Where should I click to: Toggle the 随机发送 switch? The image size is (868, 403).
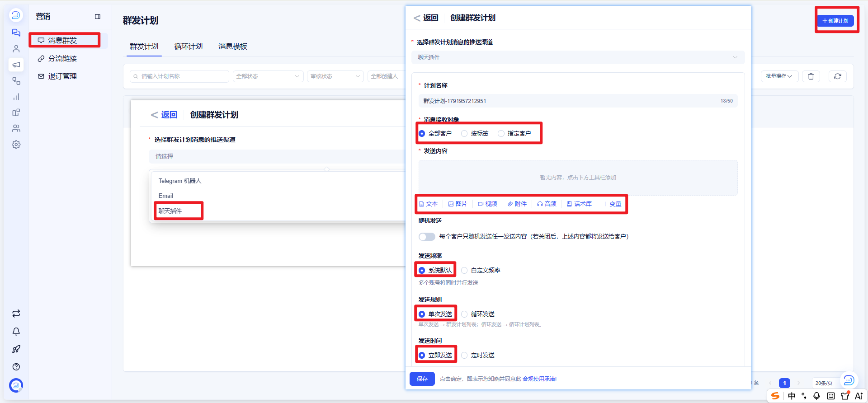coord(427,237)
